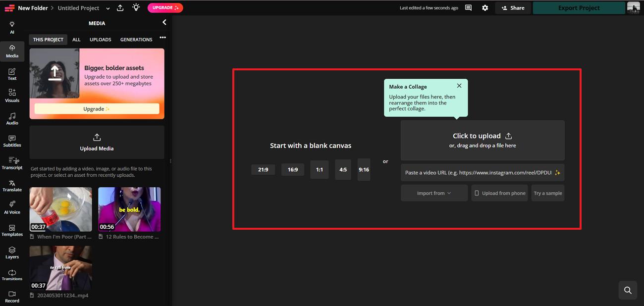Open the Transitions panel
The width and height of the screenshot is (644, 306).
(x=12, y=275)
